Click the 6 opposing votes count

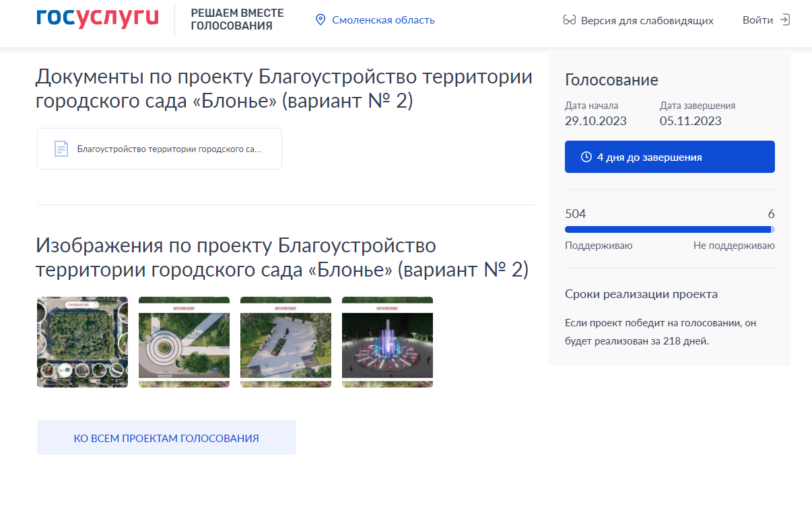coord(772,214)
